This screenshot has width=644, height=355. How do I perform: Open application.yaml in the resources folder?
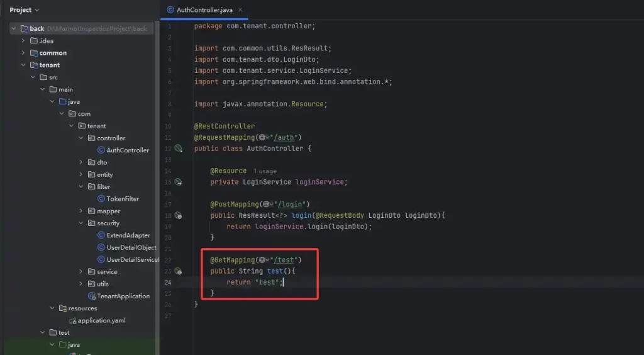point(101,320)
